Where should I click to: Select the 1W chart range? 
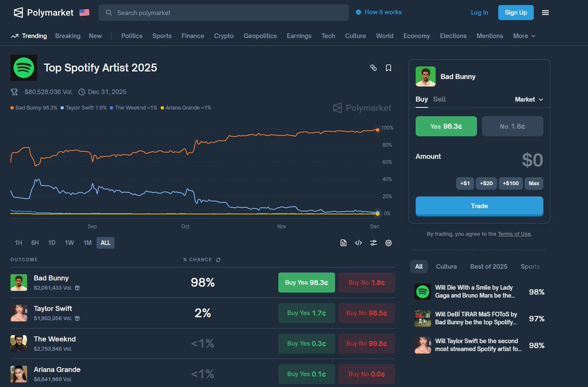click(69, 243)
